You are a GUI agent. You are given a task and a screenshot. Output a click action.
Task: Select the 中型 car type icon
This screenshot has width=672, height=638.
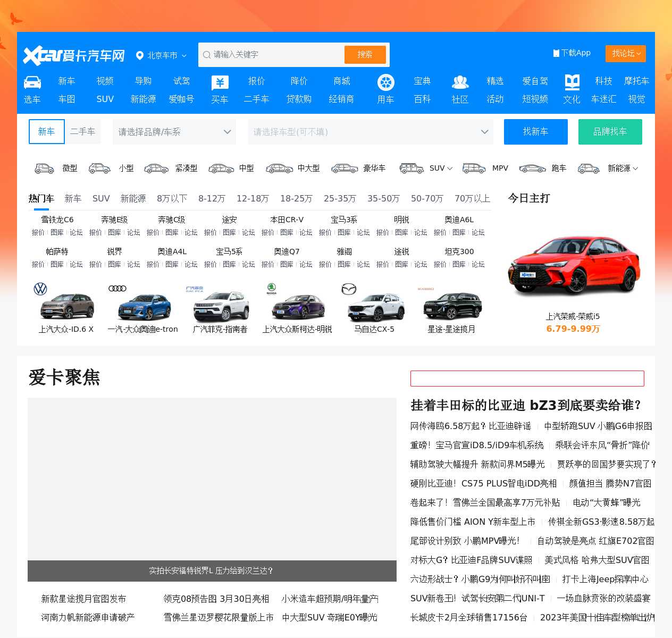221,169
